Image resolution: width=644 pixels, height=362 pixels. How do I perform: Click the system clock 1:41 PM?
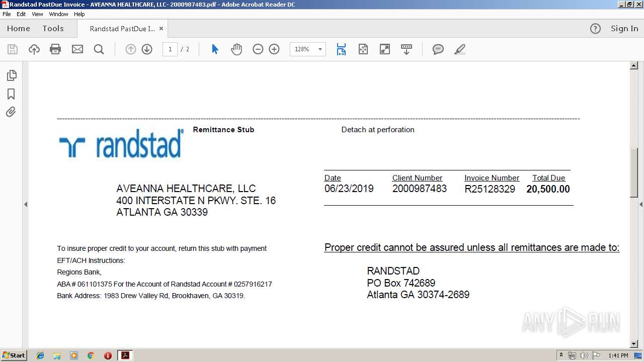618,355
